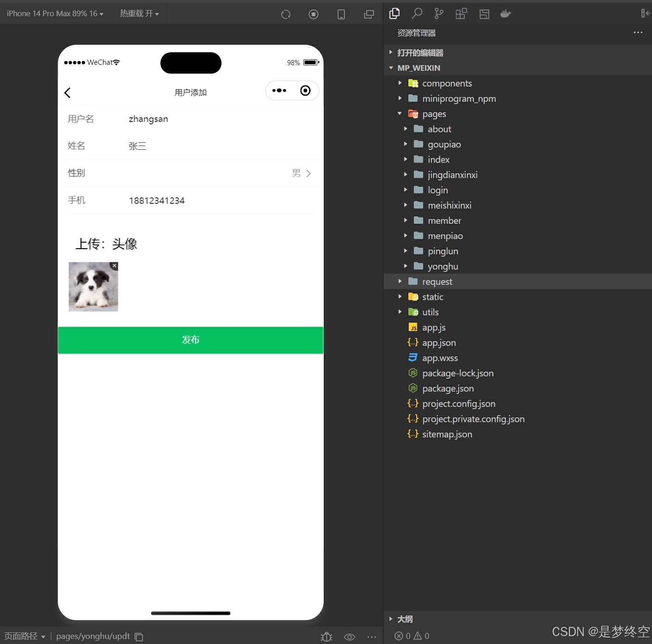Image resolution: width=652 pixels, height=644 pixels.
Task: Tap the mini program capsule close circle
Action: click(x=305, y=91)
